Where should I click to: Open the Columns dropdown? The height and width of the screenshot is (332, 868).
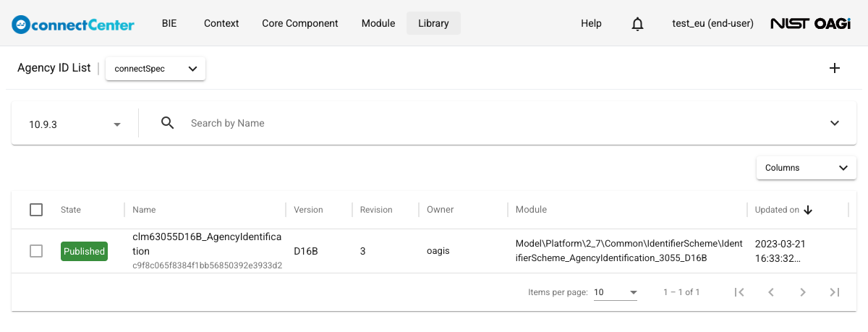click(x=806, y=168)
